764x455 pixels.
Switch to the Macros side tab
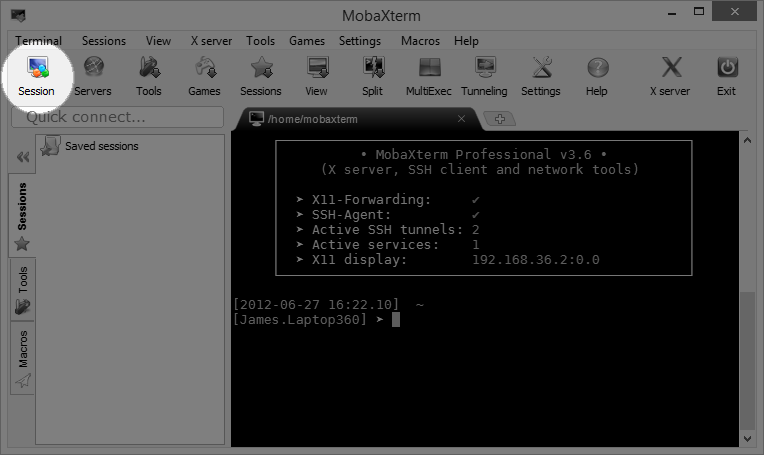click(22, 358)
